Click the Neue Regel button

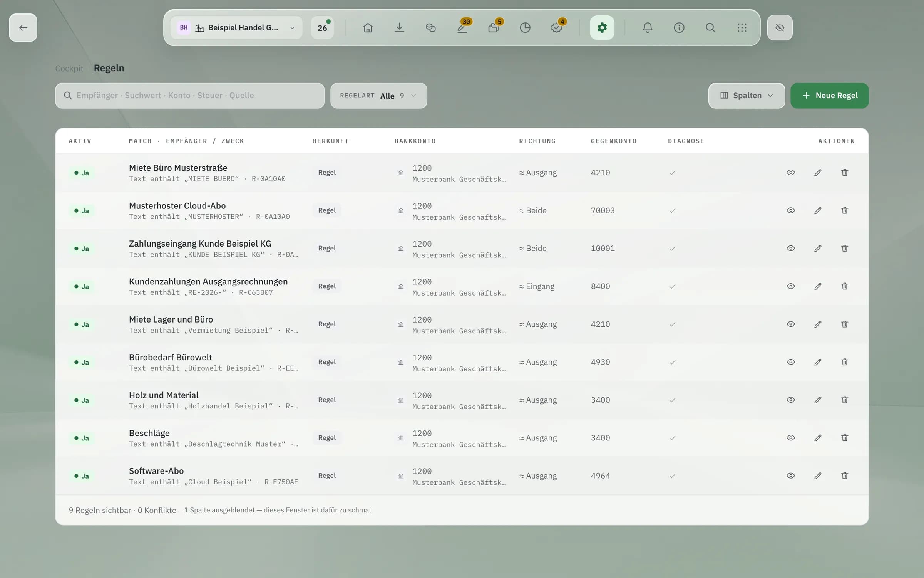click(829, 96)
